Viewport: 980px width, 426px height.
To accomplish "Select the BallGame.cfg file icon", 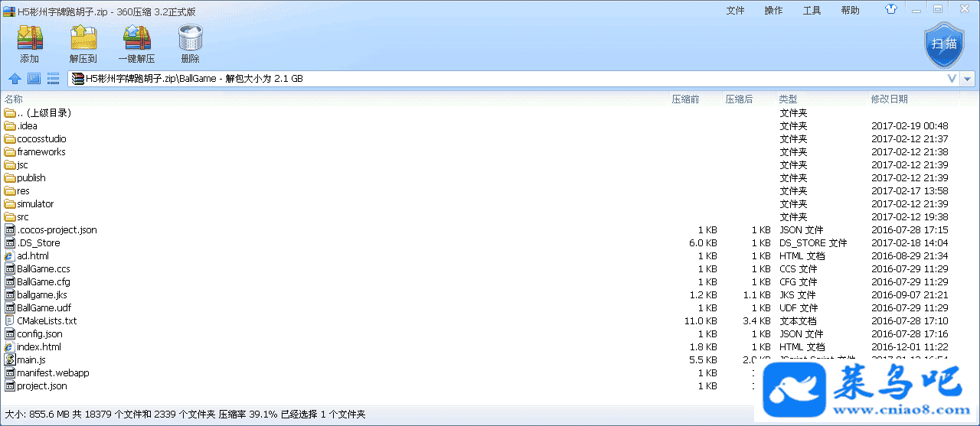I will coord(10,282).
